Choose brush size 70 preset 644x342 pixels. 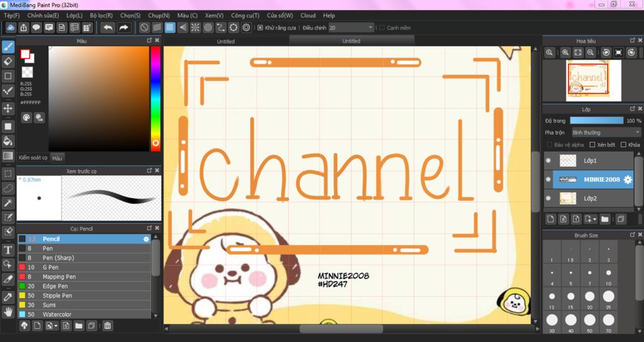(x=608, y=322)
